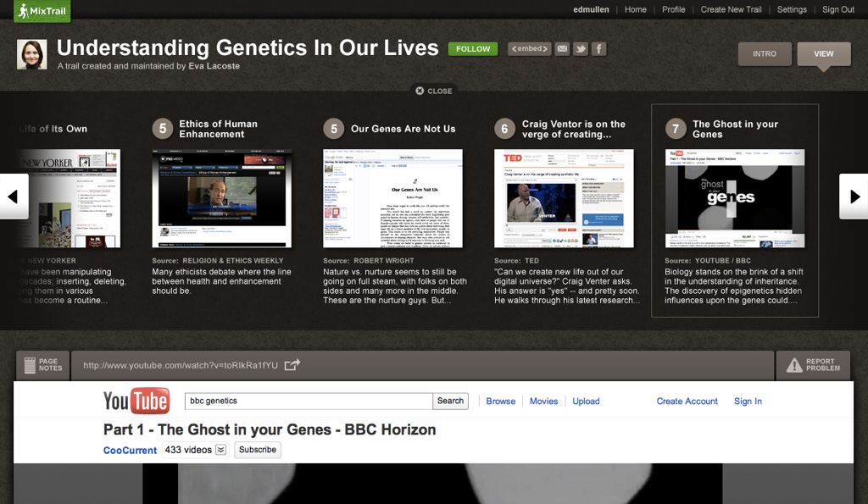
Task: Switch to the Intro tab
Action: point(764,53)
